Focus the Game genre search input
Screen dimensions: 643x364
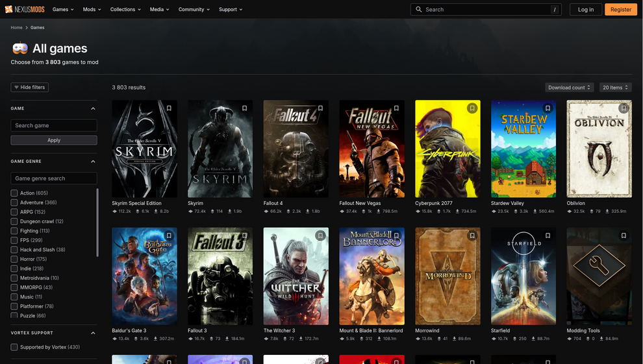point(54,178)
